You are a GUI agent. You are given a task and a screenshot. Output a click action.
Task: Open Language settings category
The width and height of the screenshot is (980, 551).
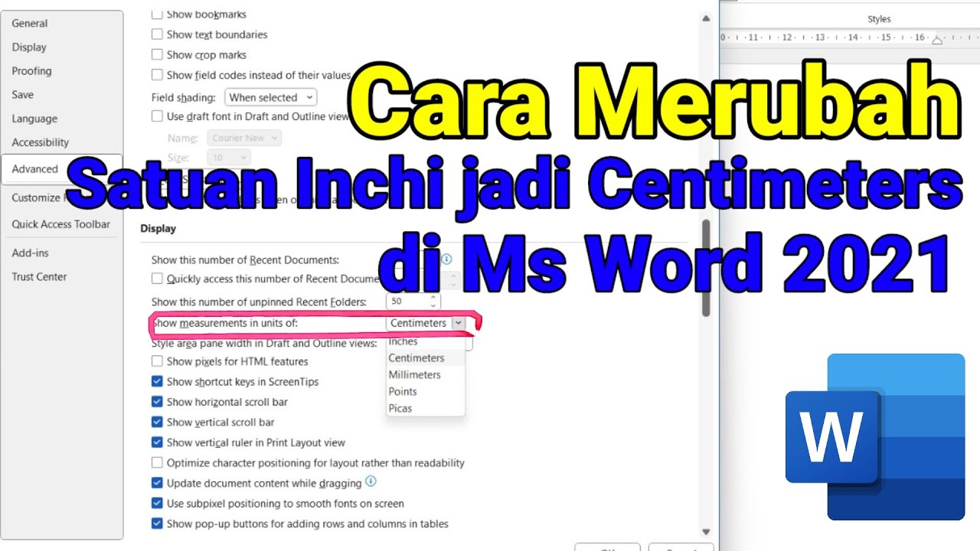(x=34, y=119)
